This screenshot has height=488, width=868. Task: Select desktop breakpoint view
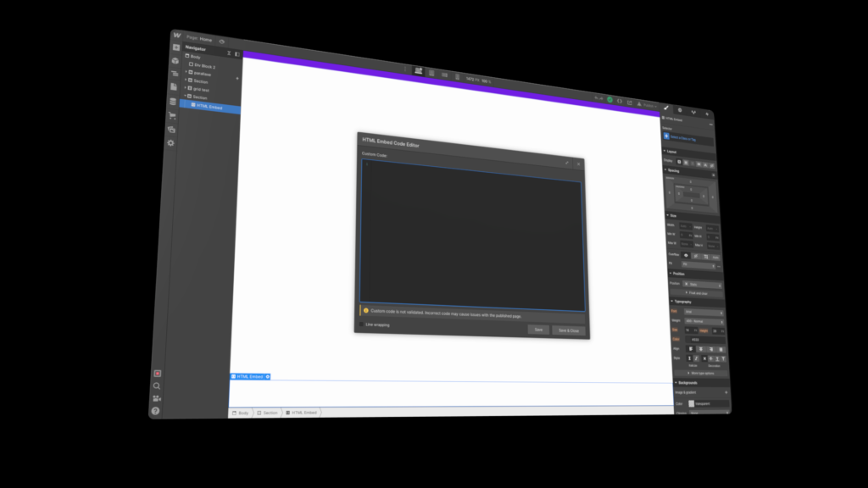pyautogui.click(x=419, y=71)
